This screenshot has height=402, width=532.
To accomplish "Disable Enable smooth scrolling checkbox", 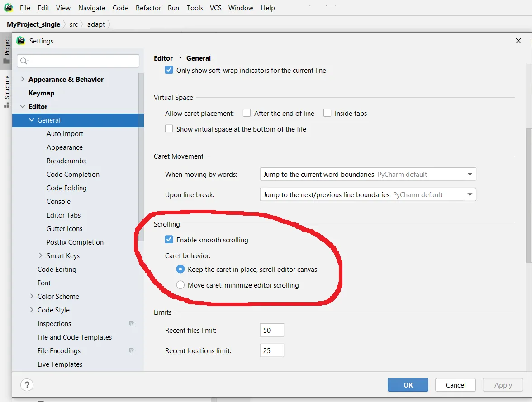I will [169, 240].
